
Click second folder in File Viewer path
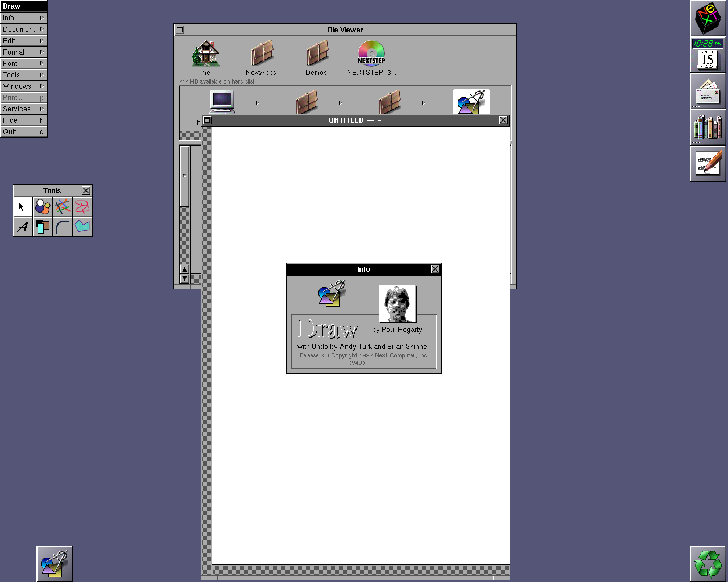pos(390,102)
